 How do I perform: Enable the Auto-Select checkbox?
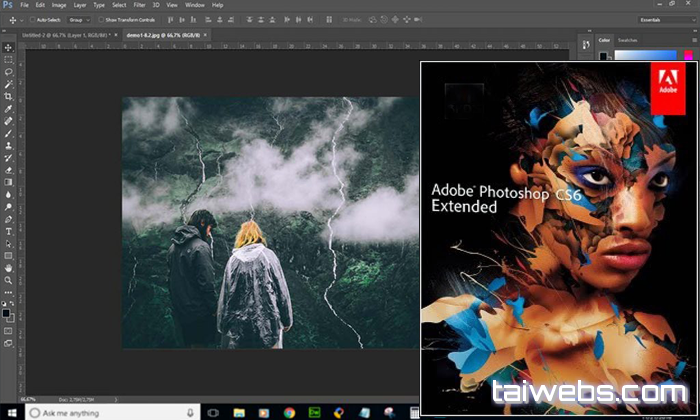click(33, 19)
